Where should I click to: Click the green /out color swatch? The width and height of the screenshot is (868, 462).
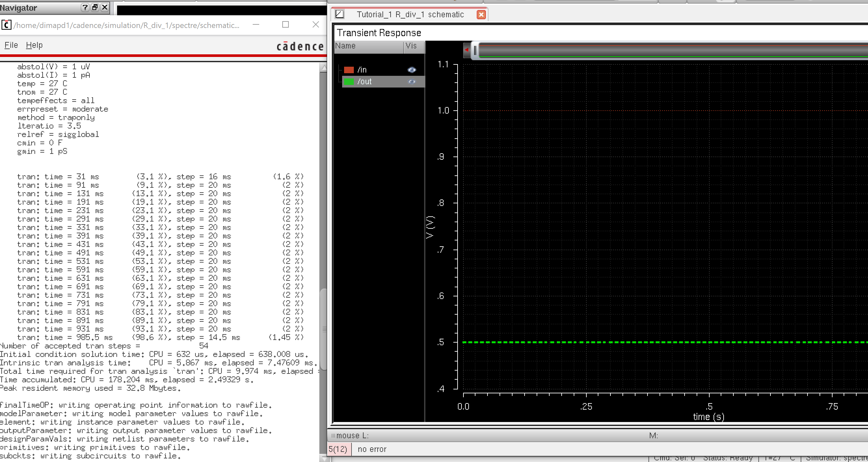[x=348, y=82]
